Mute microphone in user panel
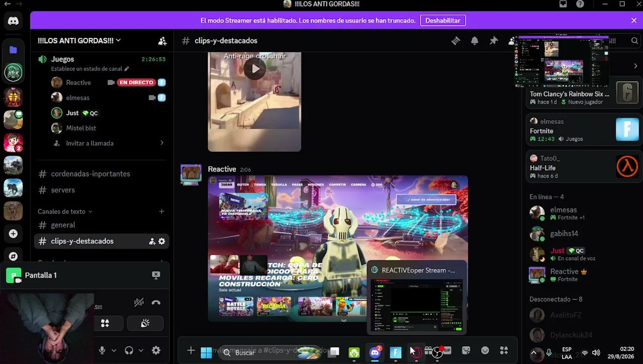 102,350
